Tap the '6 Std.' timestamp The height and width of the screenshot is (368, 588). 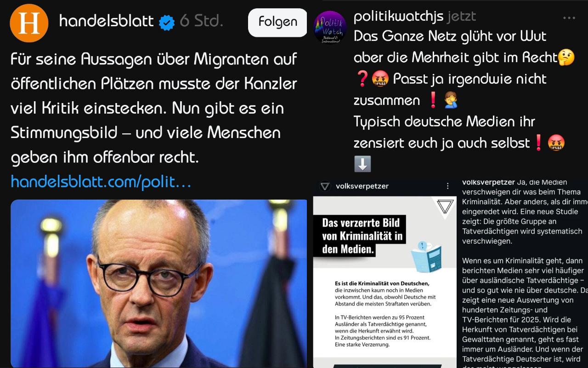click(201, 22)
